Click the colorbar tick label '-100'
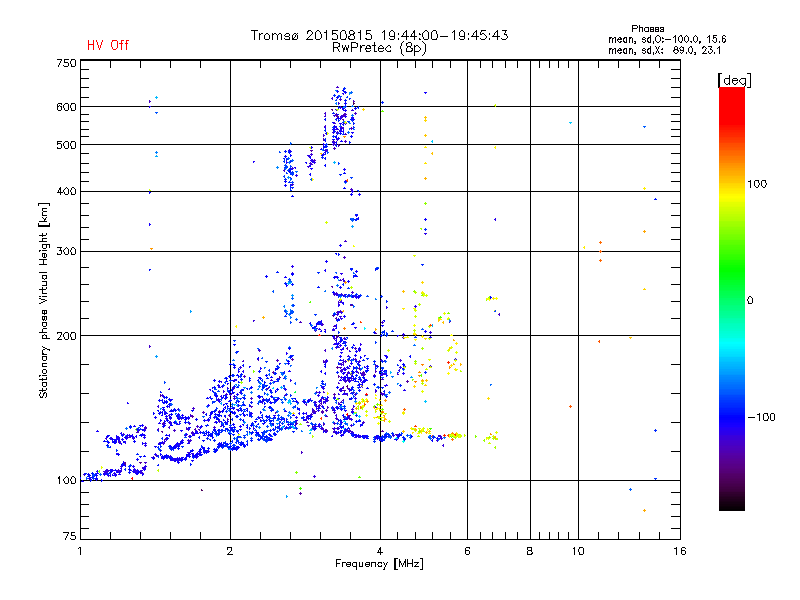 [761, 417]
